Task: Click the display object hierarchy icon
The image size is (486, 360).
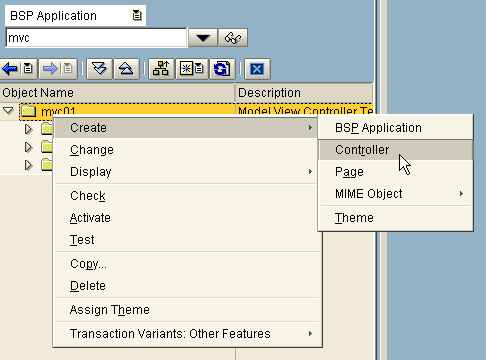Action: [161, 69]
